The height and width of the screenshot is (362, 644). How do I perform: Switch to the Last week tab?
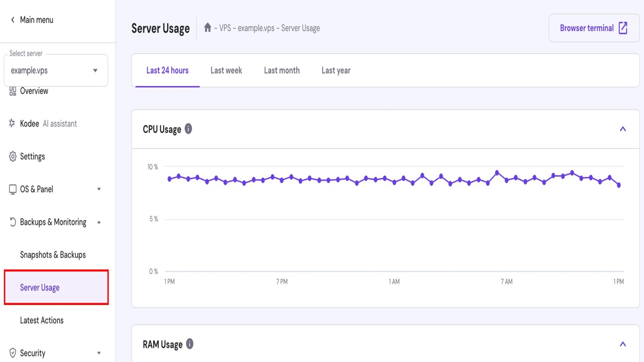click(226, 70)
